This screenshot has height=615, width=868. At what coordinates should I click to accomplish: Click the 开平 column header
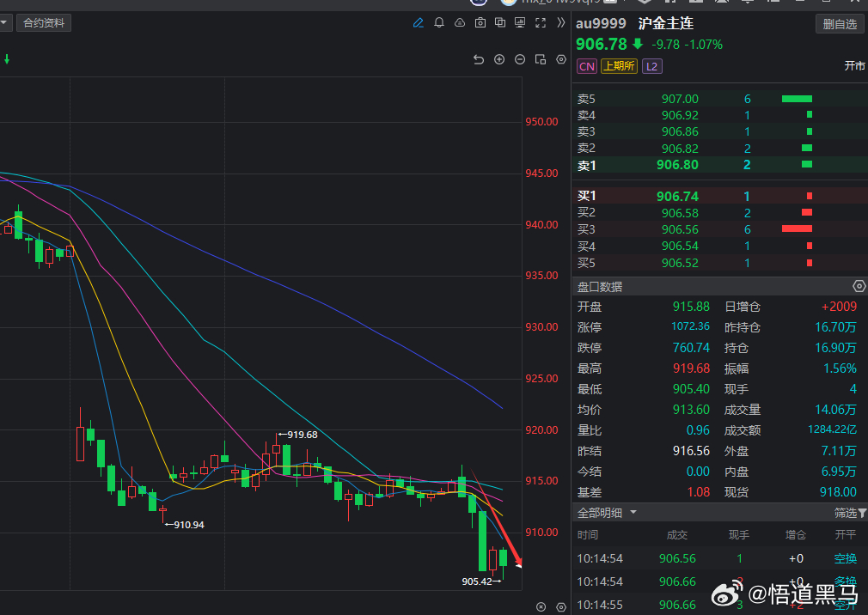point(846,535)
